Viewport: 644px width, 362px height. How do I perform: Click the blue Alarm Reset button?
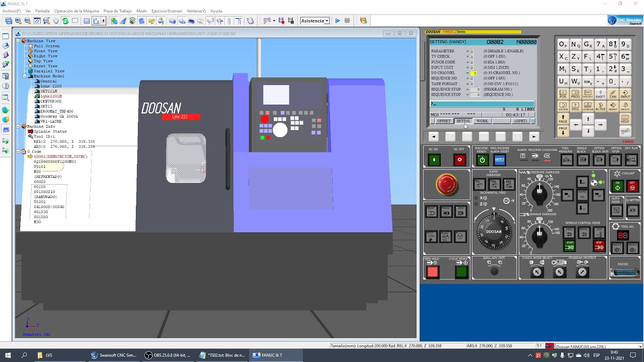500,160
